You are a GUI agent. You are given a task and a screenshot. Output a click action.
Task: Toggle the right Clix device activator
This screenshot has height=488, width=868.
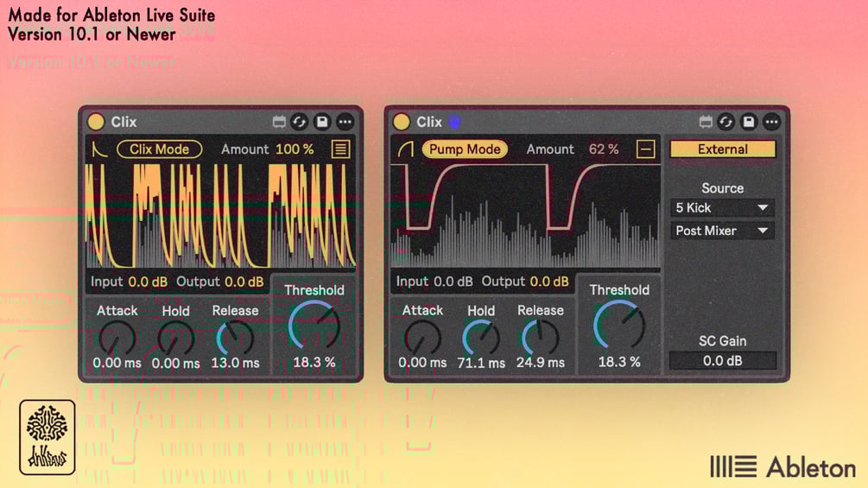point(402,122)
